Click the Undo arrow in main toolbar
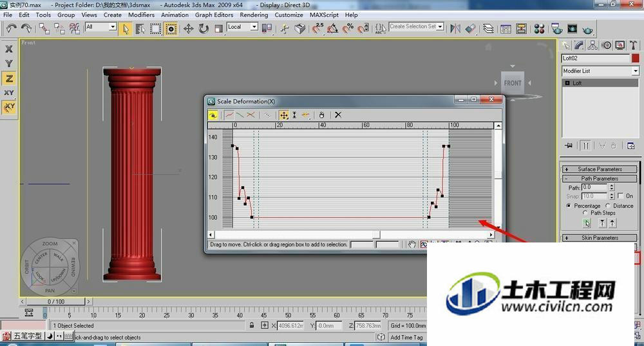The width and height of the screenshot is (644, 346). tap(11, 28)
